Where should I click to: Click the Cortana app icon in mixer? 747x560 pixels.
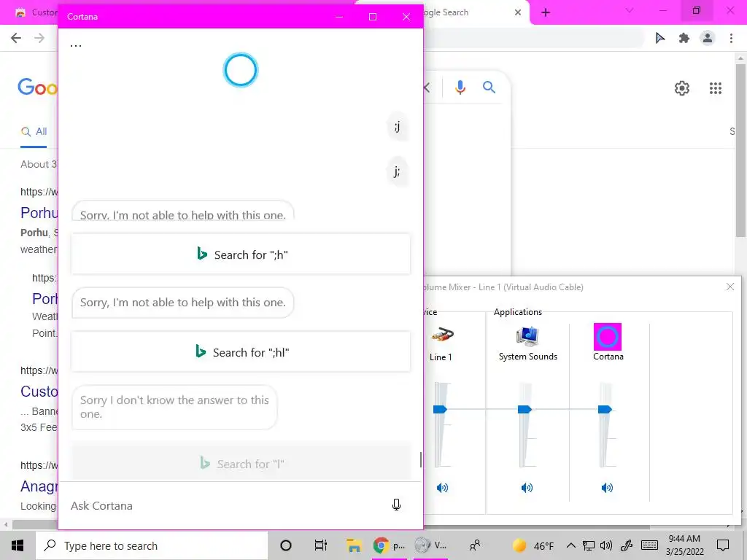point(608,337)
